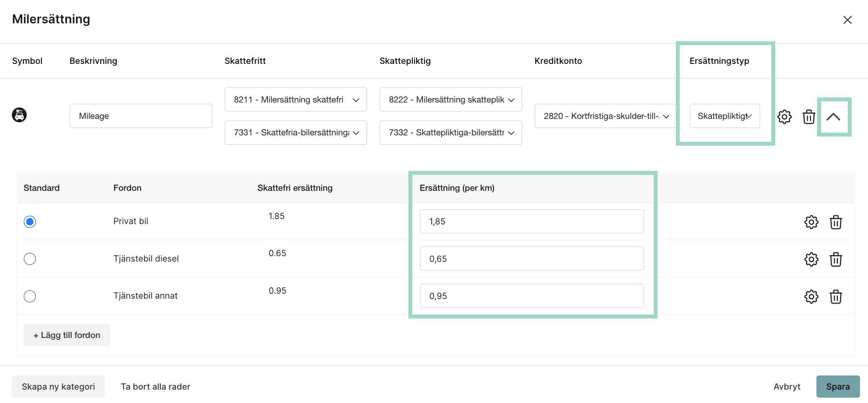This screenshot has height=403, width=868.
Task: Delete the Privat bil vehicle row
Action: (836, 222)
